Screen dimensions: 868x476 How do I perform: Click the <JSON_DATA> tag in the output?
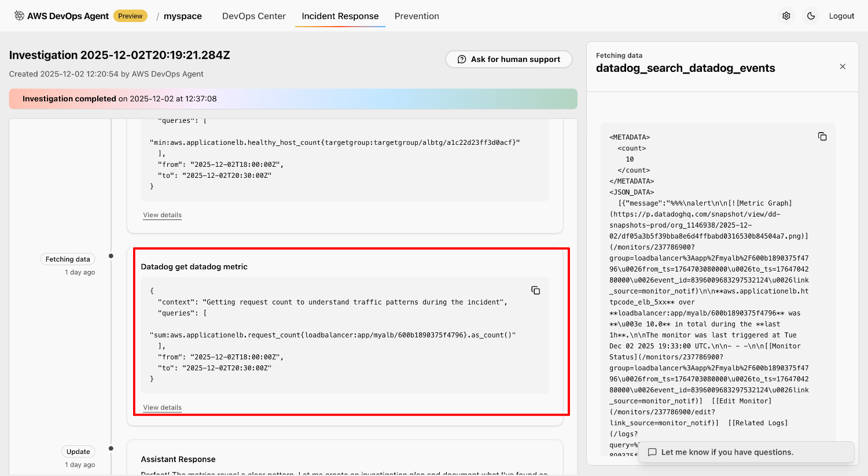(x=632, y=192)
